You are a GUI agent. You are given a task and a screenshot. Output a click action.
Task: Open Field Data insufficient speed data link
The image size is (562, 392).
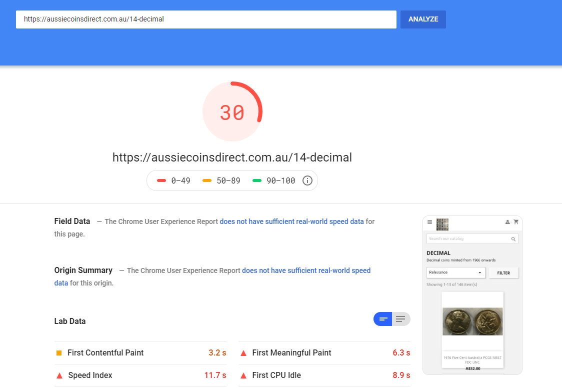[292, 221]
